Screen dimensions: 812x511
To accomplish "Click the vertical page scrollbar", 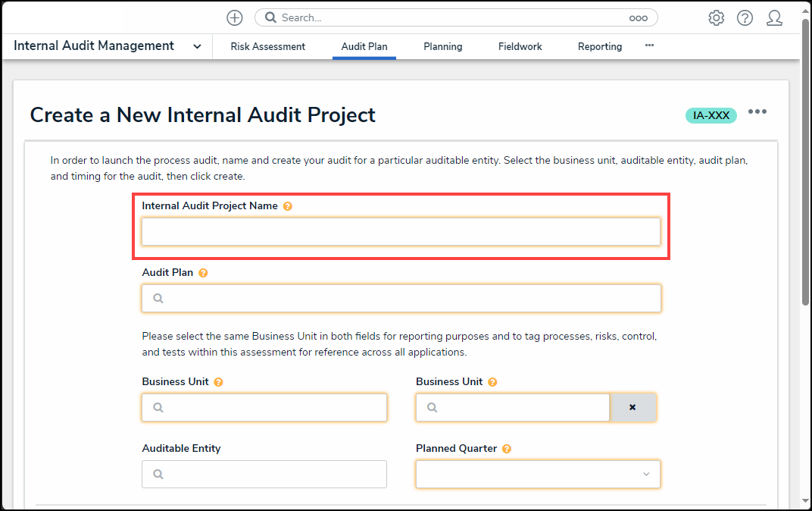I will 806,152.
